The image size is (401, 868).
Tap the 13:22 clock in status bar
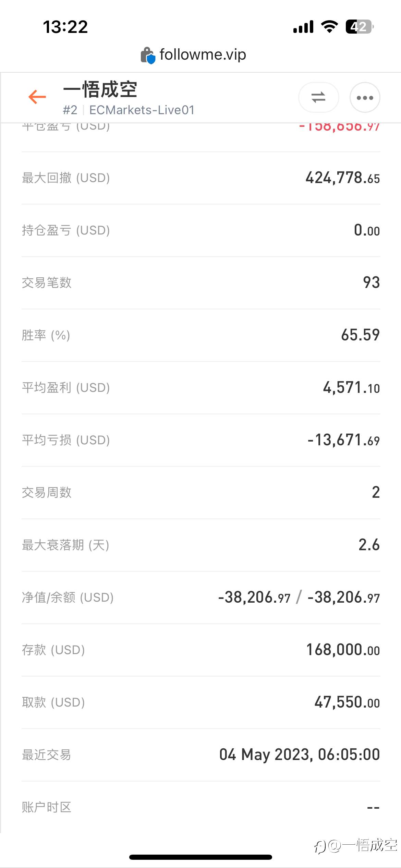tap(65, 27)
